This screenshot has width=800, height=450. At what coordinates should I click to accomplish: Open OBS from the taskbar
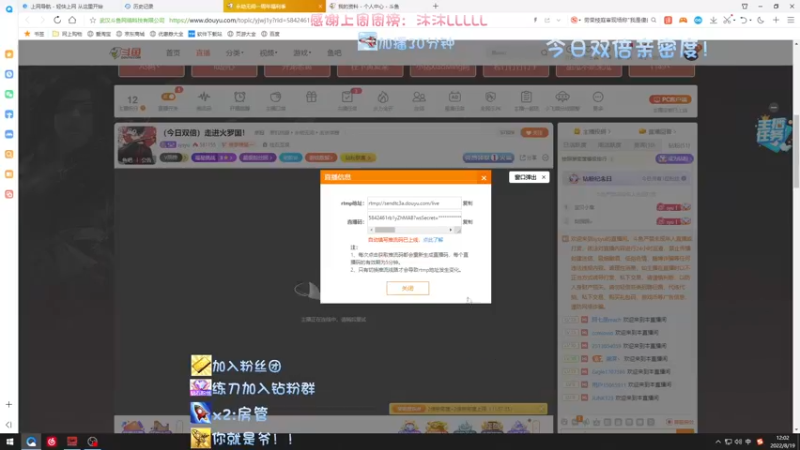click(x=92, y=441)
